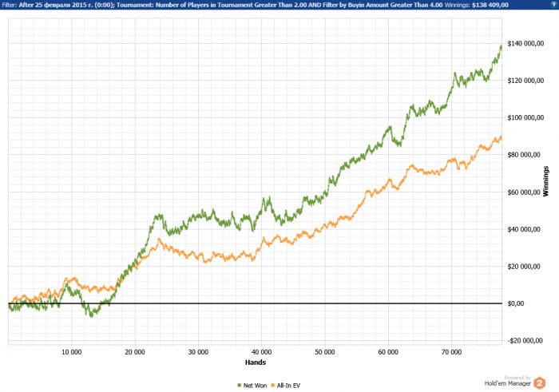Viewport: 559px width, 392px height.
Task: Click the green Net Won line peak at chart end
Action: [x=501, y=46]
